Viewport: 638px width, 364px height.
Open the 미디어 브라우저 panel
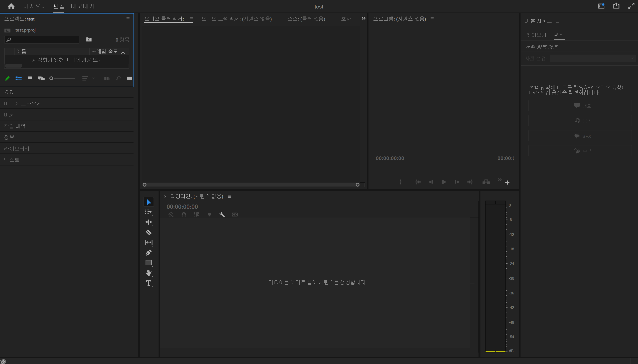click(23, 103)
